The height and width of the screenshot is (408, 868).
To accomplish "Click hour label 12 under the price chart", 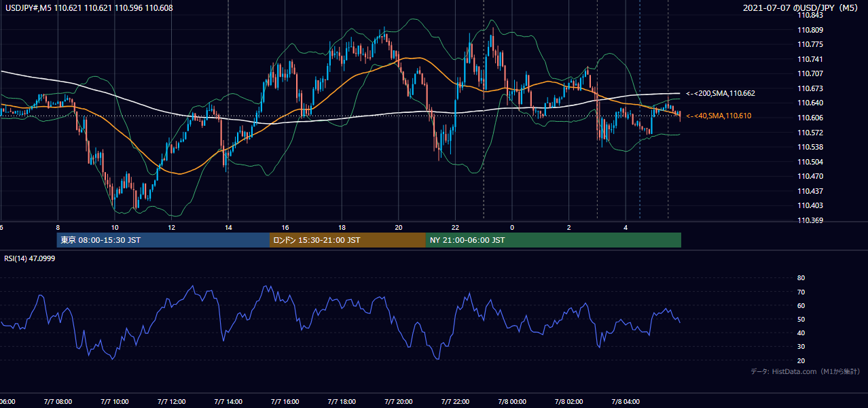I will [172, 227].
